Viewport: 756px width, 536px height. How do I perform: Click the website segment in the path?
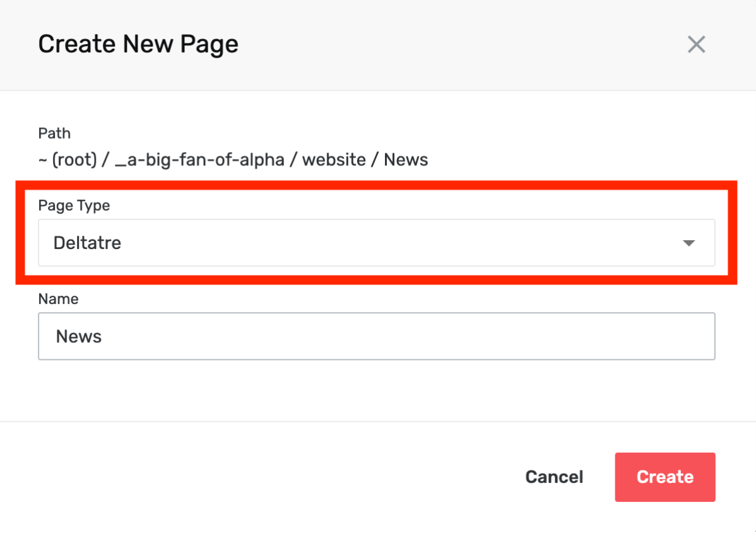tap(334, 160)
